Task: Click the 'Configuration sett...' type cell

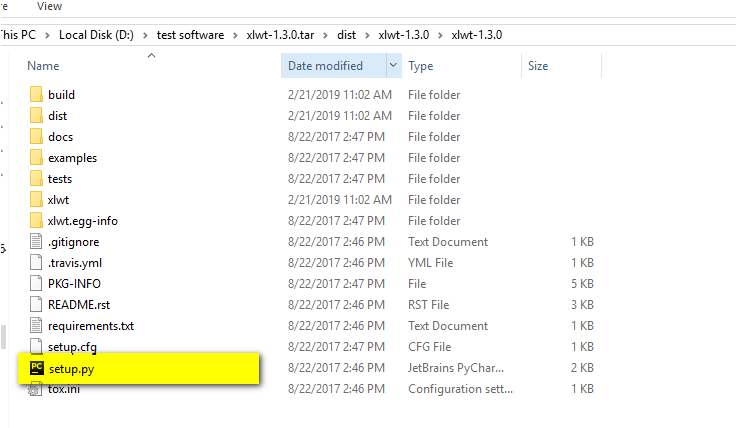Action: point(460,389)
